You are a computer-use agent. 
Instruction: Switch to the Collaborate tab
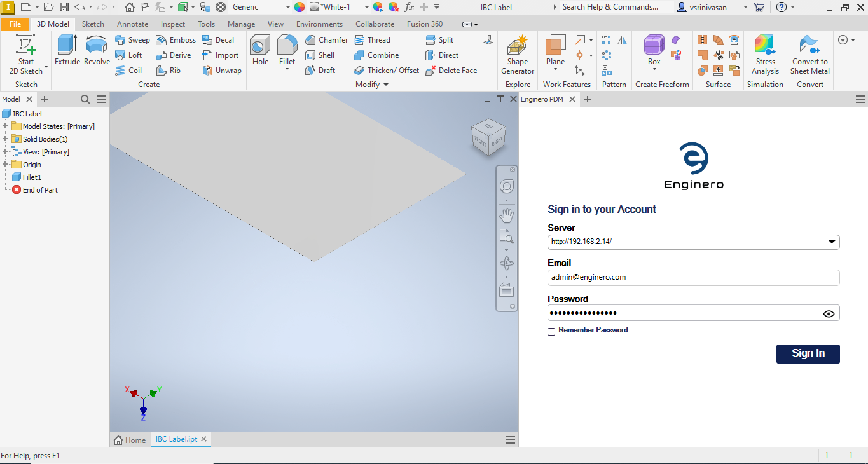tap(375, 24)
